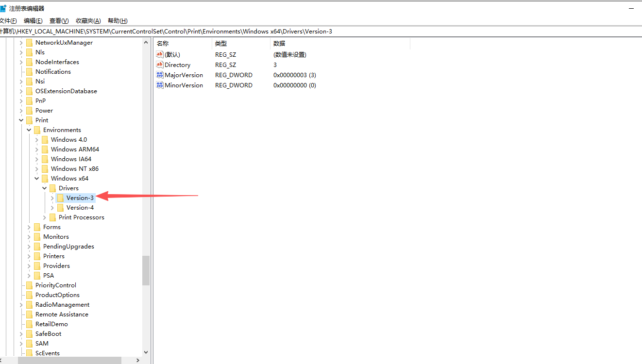Collapse the Environments key
The height and width of the screenshot is (364, 642).
pyautogui.click(x=29, y=130)
